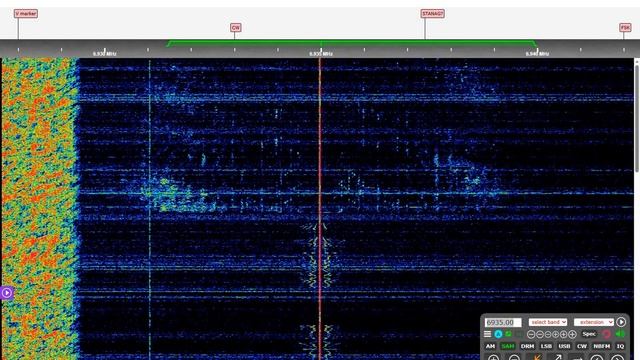Open the extension dropdown

coord(594,322)
